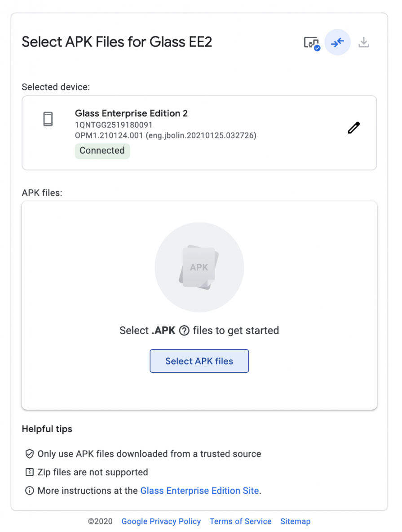The width and height of the screenshot is (402, 532).
Task: Click the highlighted merge arrows icon
Action: click(338, 42)
